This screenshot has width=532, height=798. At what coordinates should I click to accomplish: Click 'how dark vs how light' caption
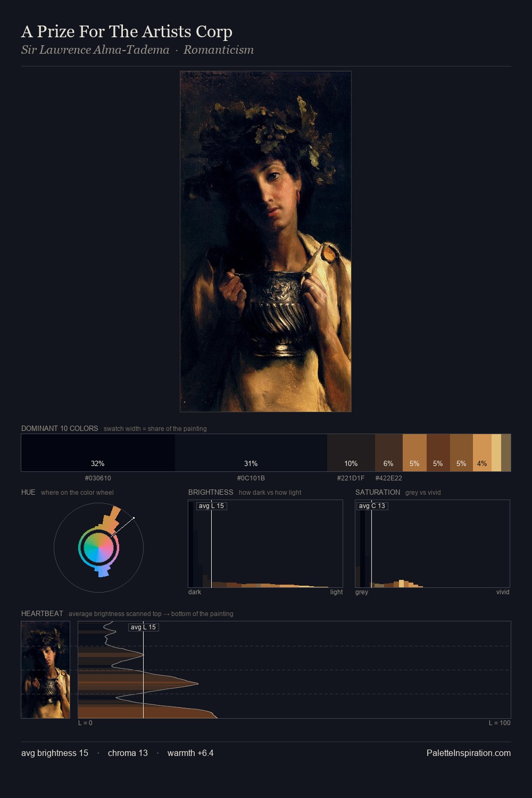coord(270,493)
